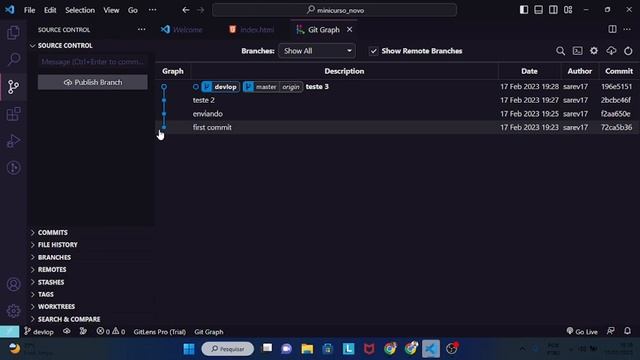Screen dimensions: 640x360
Task: Select the devlop branch label
Action: pos(221,87)
